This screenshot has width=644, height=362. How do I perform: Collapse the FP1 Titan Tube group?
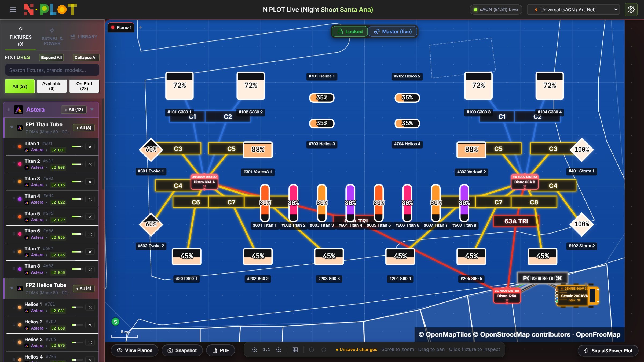pos(12,128)
